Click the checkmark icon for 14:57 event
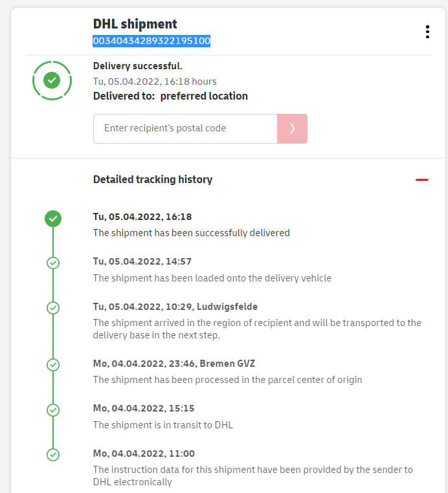The height and width of the screenshot is (493, 448). [x=53, y=263]
